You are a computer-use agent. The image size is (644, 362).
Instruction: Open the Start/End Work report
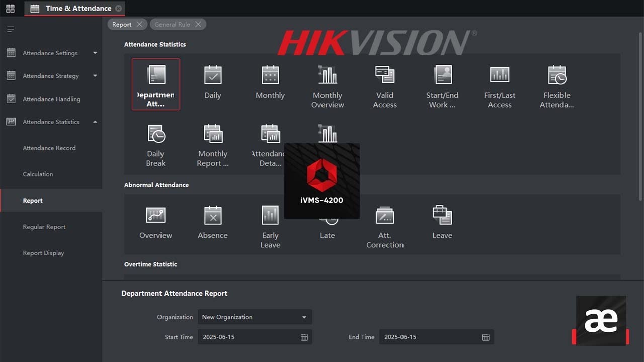tap(442, 87)
